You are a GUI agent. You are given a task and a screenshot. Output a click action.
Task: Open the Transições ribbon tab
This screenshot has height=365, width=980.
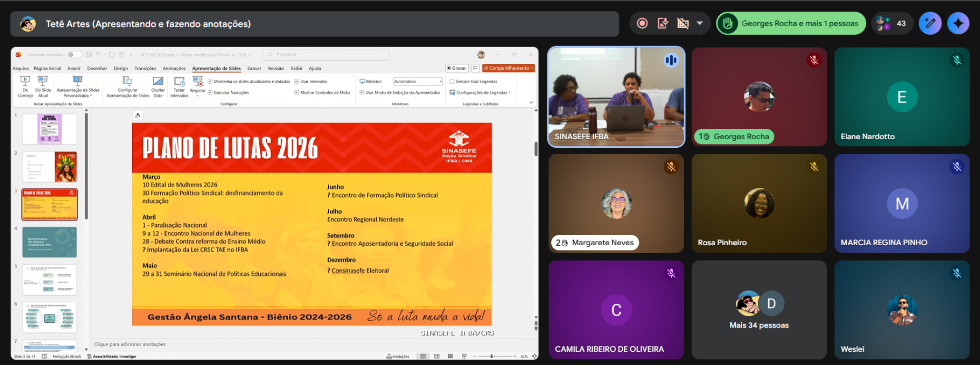click(145, 68)
